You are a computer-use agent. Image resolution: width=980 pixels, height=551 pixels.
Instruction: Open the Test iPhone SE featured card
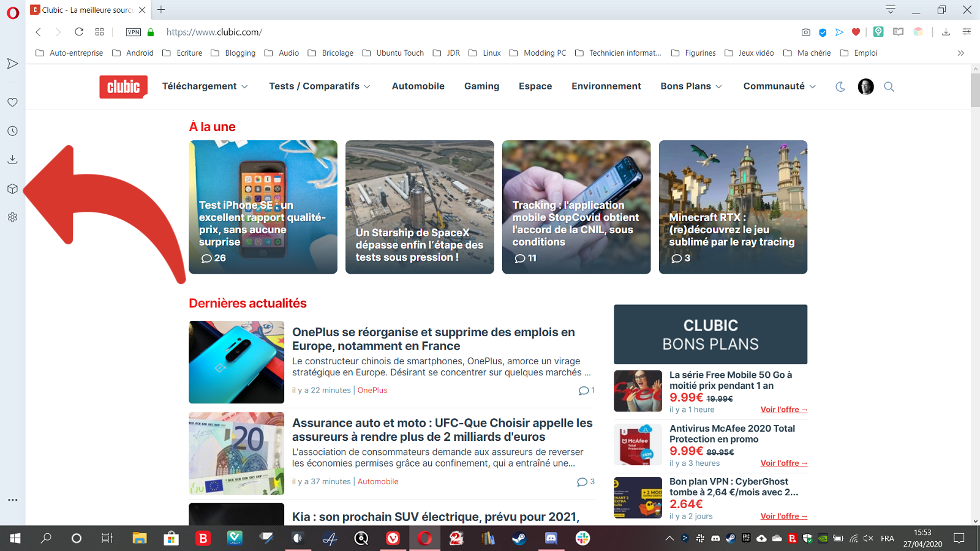263,207
